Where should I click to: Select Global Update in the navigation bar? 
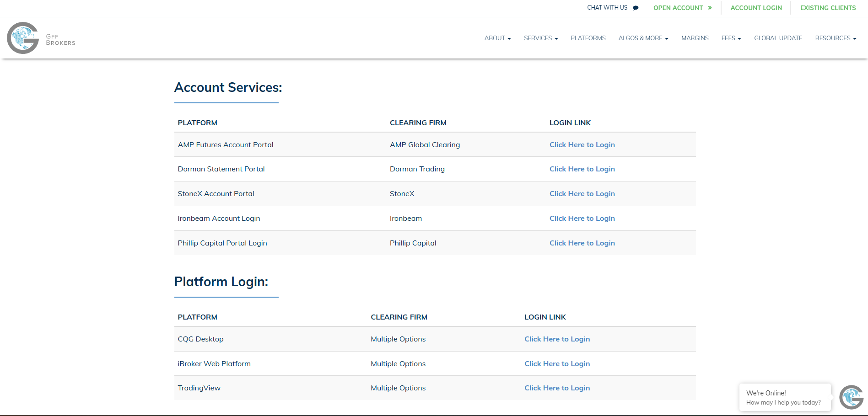(778, 38)
